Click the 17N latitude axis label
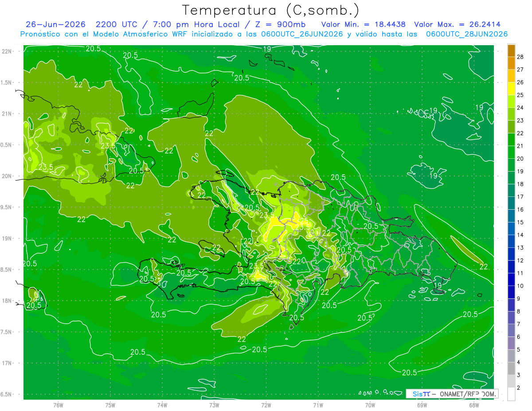532x411 pixels. pos(8,363)
